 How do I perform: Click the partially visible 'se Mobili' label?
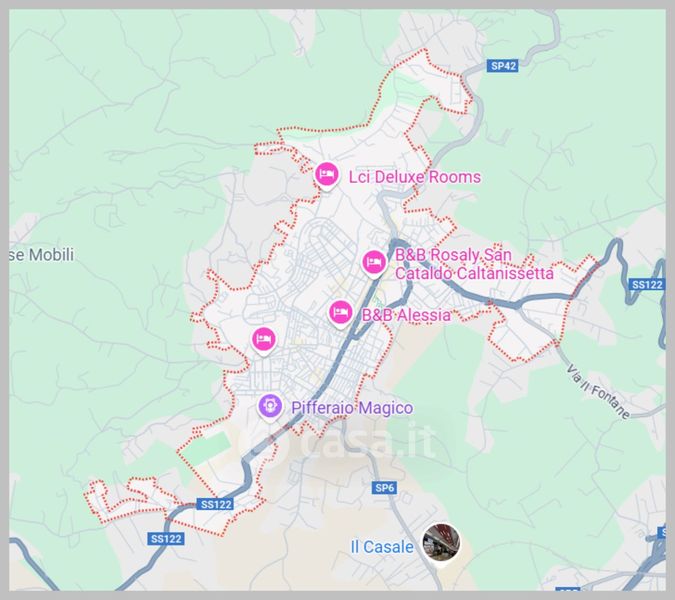(x=42, y=255)
